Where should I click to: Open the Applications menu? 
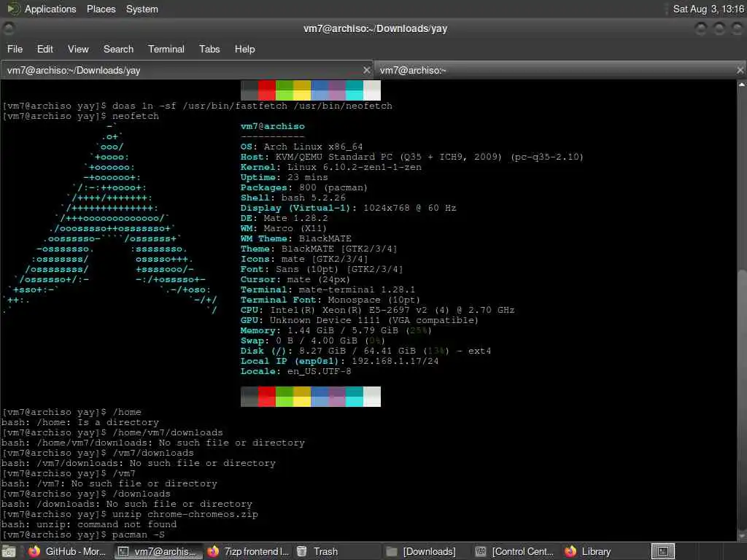pyautogui.click(x=50, y=9)
